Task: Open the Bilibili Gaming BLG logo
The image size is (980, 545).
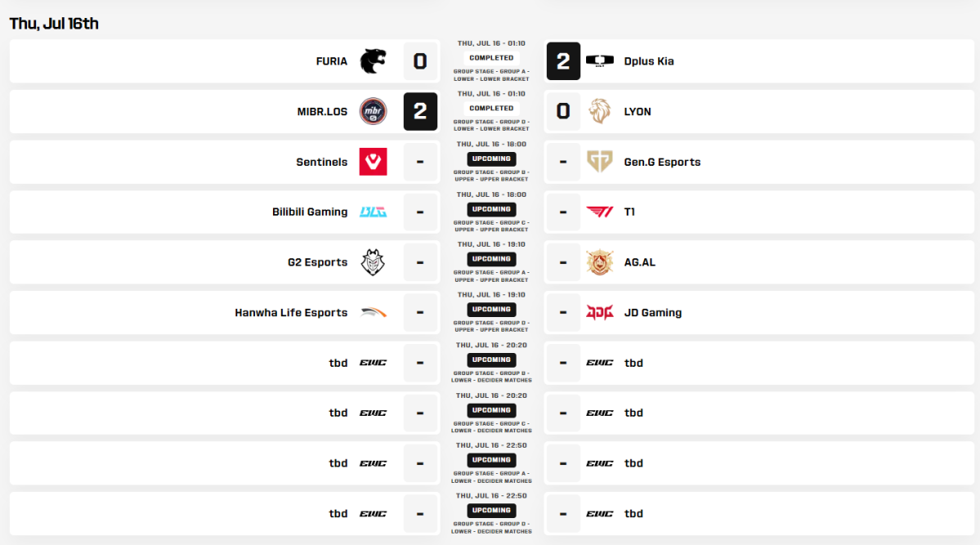Action: click(374, 212)
